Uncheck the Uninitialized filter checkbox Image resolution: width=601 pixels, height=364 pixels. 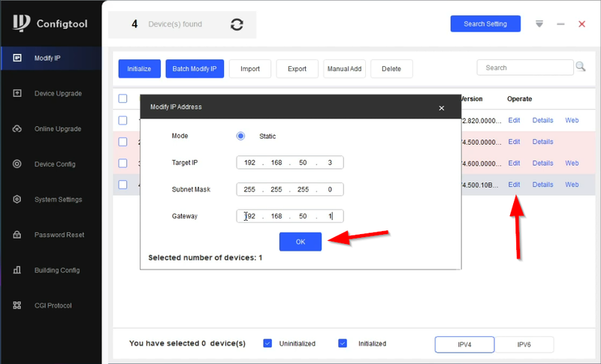coord(267,343)
